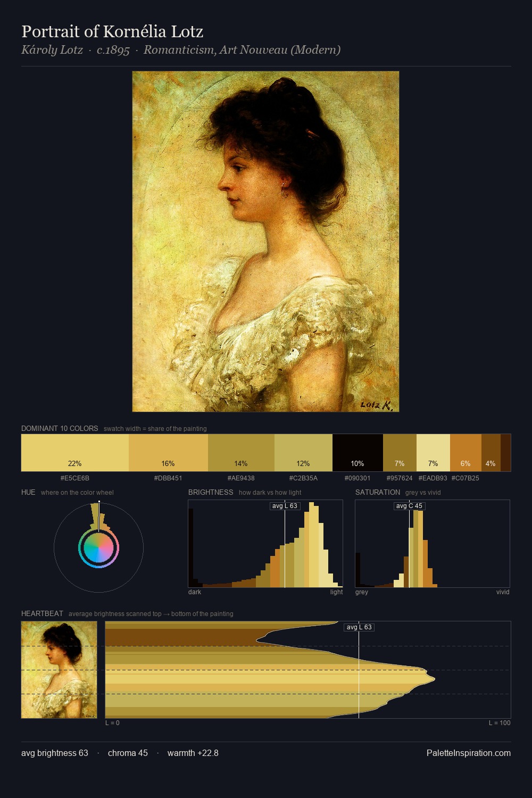Viewport: 532px width, 798px height.
Task: Select the brown 4% swatch
Action: click(x=491, y=453)
